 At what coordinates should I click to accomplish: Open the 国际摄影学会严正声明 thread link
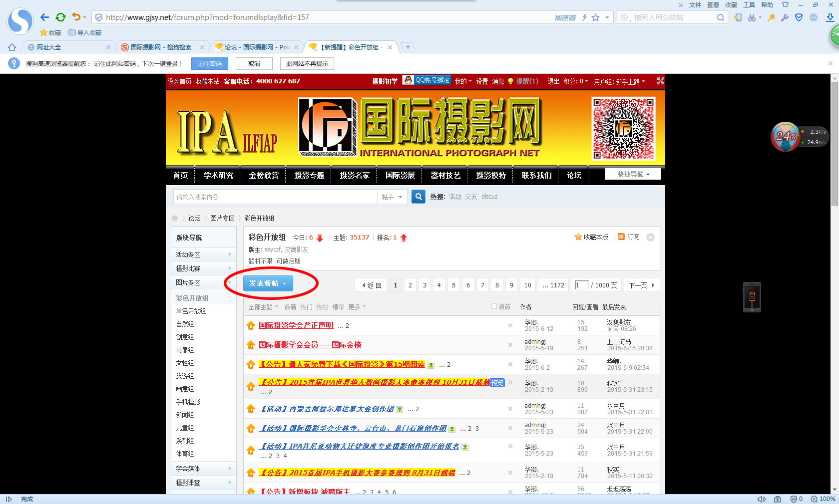296,325
